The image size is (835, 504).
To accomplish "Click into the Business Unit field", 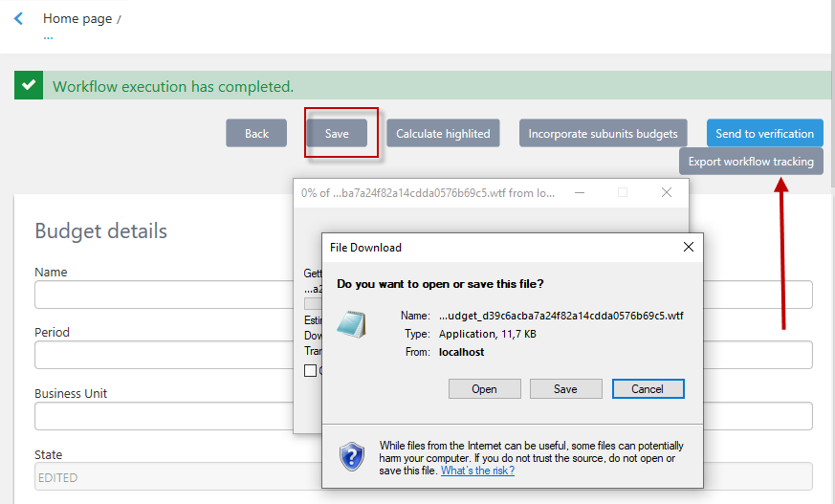I will 164,416.
